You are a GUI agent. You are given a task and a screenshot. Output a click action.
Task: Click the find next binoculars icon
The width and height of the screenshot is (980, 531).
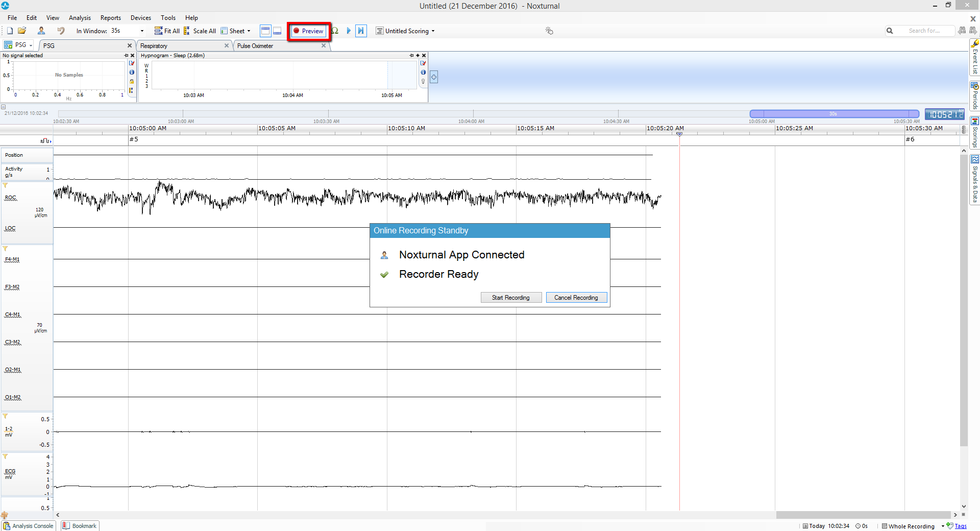click(x=973, y=31)
